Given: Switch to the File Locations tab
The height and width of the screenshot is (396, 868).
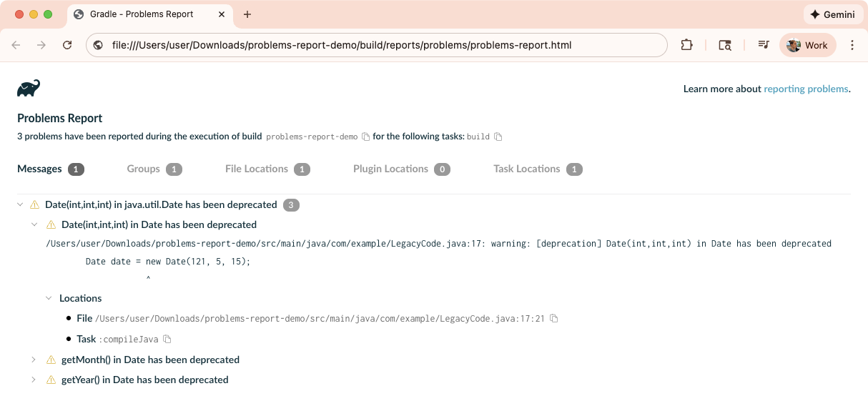Looking at the screenshot, I should [267, 169].
